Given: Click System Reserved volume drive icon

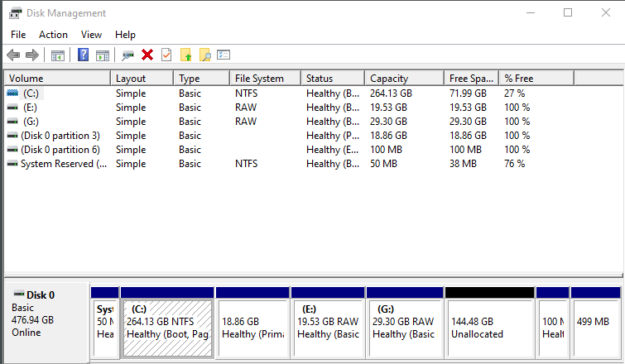Looking at the screenshot, I should click(x=12, y=163).
